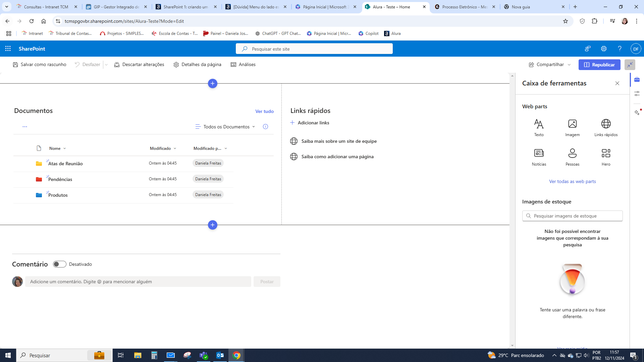Add a new section below Documentos
The height and width of the screenshot is (362, 644).
click(213, 225)
